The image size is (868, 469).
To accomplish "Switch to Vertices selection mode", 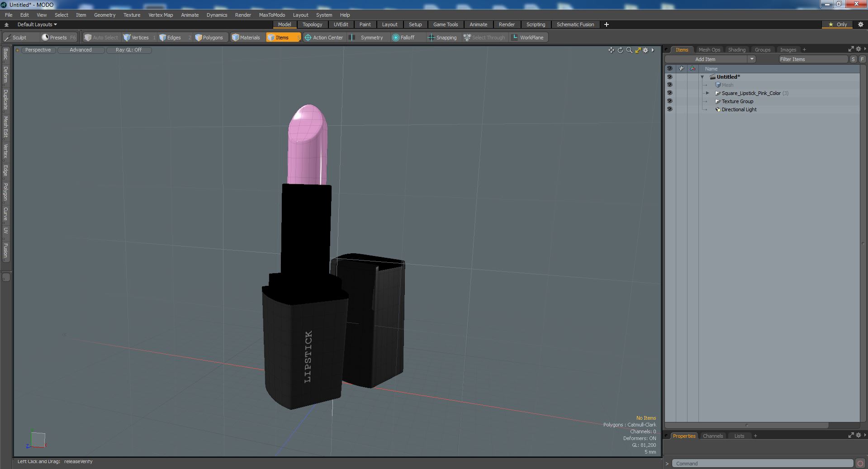I will [139, 38].
